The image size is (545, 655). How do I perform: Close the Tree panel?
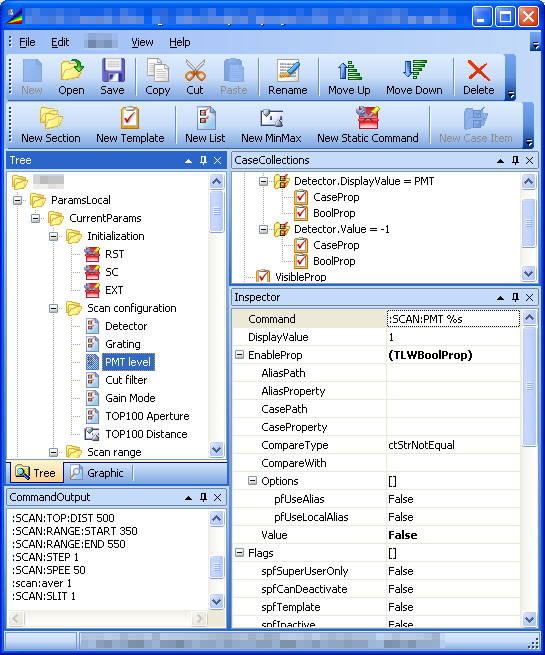[218, 160]
